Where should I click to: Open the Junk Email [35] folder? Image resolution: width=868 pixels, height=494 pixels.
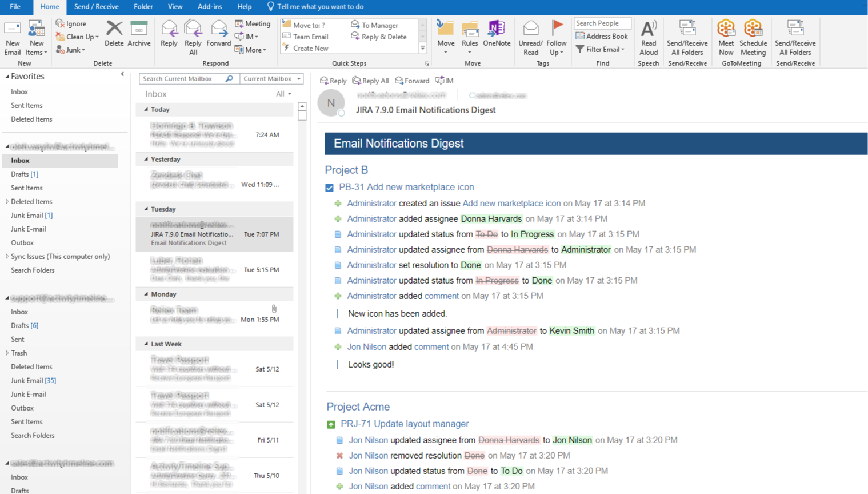pyautogui.click(x=33, y=380)
